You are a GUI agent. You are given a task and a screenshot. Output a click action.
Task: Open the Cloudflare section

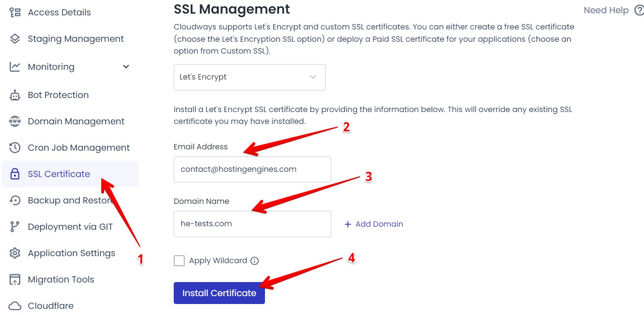point(51,306)
